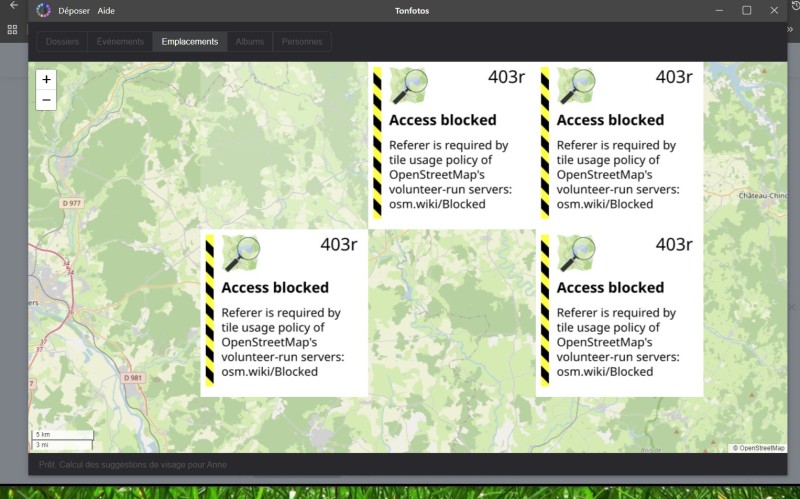Click the status text 'Prêt. Calcul des suggestions'
The height and width of the screenshot is (499, 800).
133,465
